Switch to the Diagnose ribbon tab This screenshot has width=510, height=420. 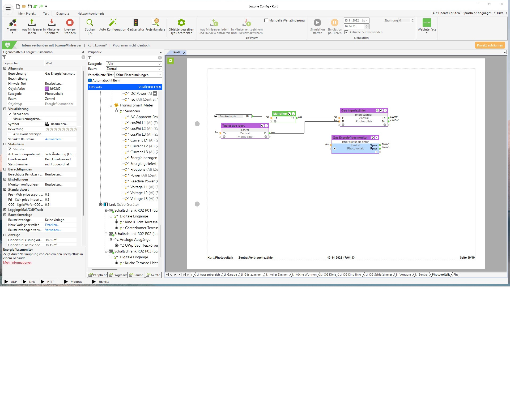(x=63, y=14)
